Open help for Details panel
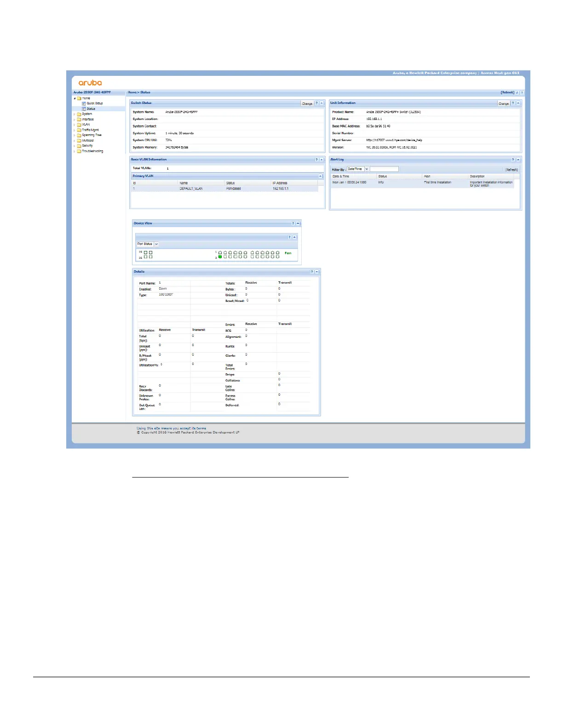The height and width of the screenshot is (728, 563). [312, 272]
